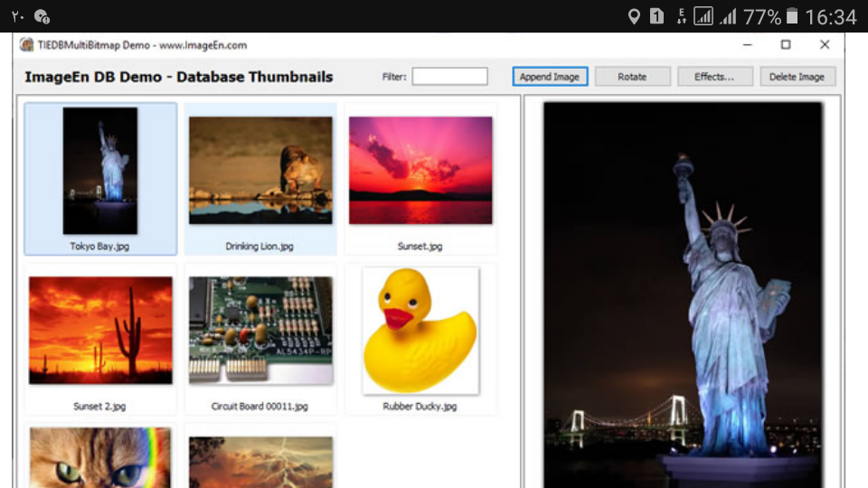868x488 pixels.
Task: Click the Statue of Liberty preview image
Action: tap(683, 295)
